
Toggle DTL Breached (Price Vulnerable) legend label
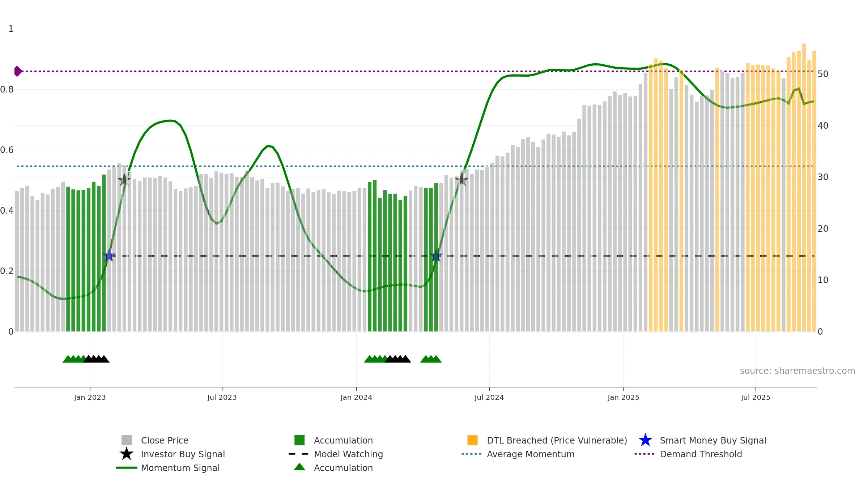(557, 440)
